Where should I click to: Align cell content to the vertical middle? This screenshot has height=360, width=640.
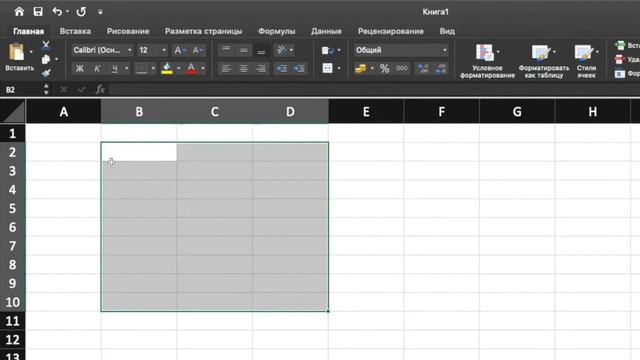pyautogui.click(x=244, y=50)
